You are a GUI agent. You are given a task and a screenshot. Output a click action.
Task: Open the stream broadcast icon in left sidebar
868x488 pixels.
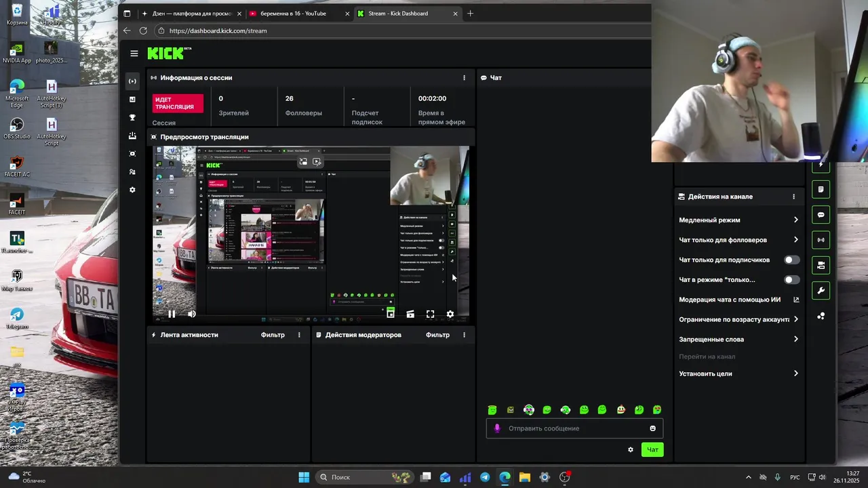[x=132, y=81]
